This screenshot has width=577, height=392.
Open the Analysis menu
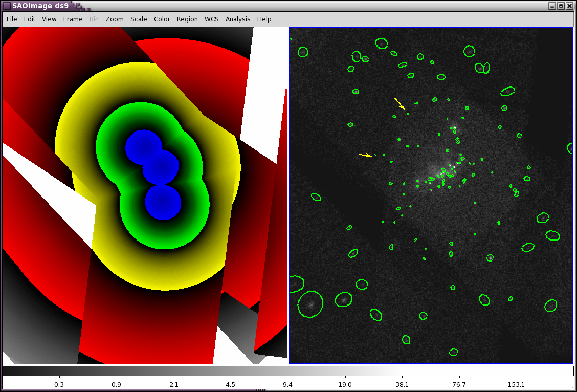[x=238, y=19]
